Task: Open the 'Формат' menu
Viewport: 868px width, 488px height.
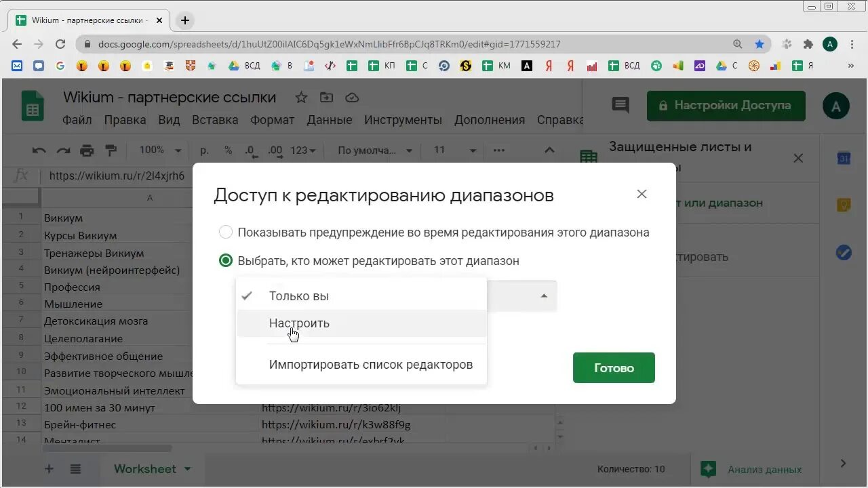Action: click(273, 120)
